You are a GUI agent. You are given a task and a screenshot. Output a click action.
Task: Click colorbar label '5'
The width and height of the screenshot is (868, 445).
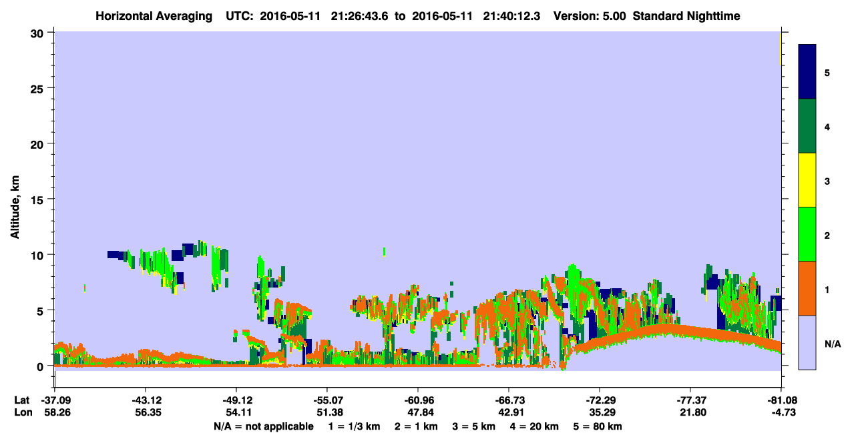point(827,73)
